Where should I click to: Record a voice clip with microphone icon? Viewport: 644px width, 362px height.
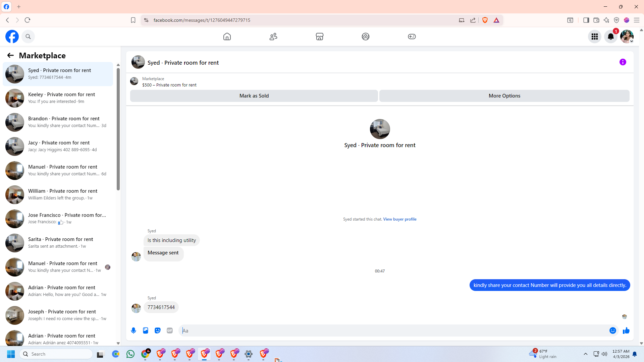(133, 330)
